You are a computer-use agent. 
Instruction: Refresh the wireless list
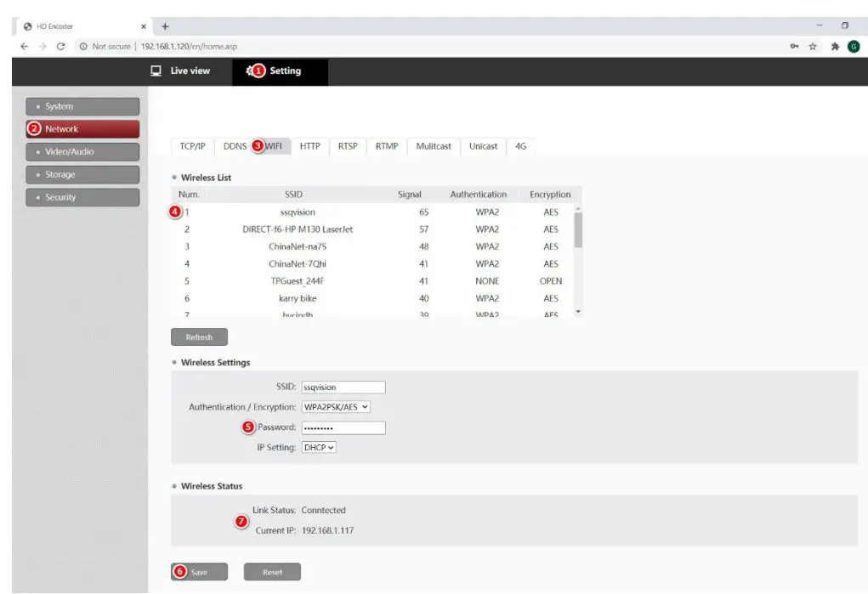point(199,337)
